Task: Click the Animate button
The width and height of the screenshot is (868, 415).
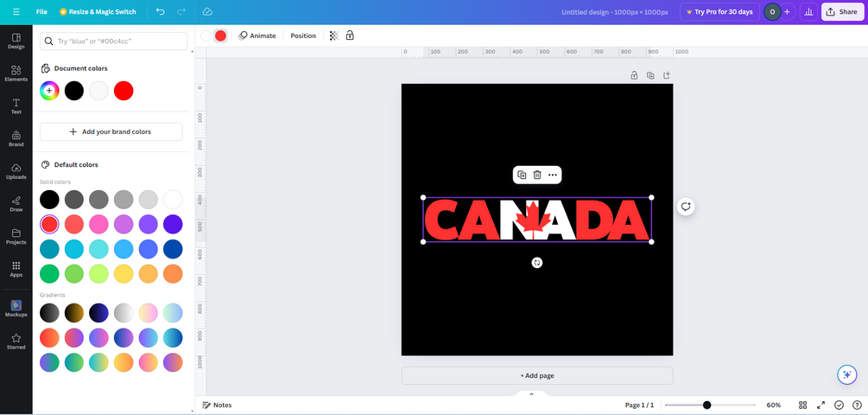Action: point(257,35)
